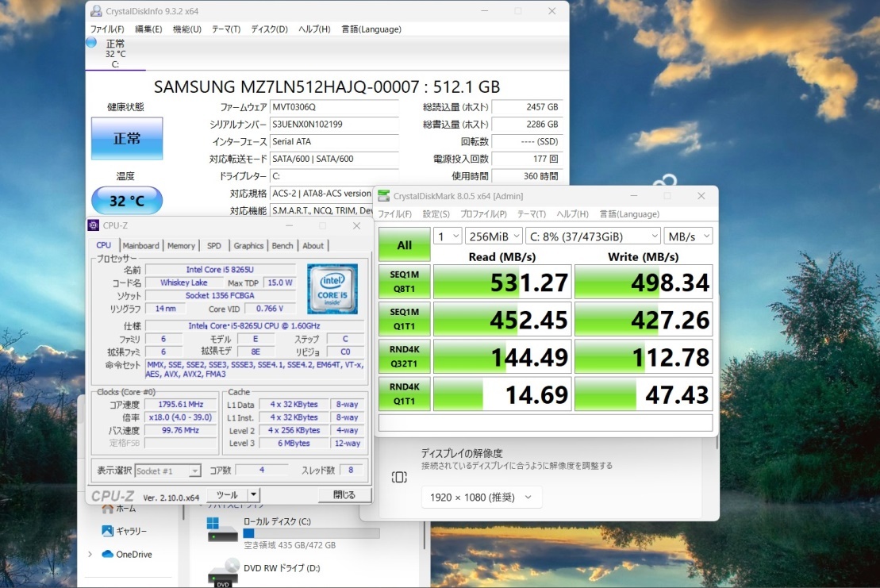
Task: Click the display resolution icon in Settings
Action: pos(399,478)
